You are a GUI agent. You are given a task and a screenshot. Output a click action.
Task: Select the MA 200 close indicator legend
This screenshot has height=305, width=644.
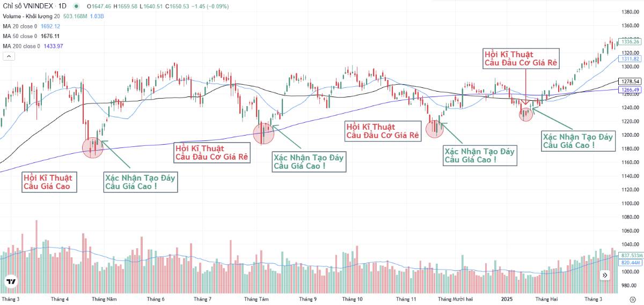20,46
